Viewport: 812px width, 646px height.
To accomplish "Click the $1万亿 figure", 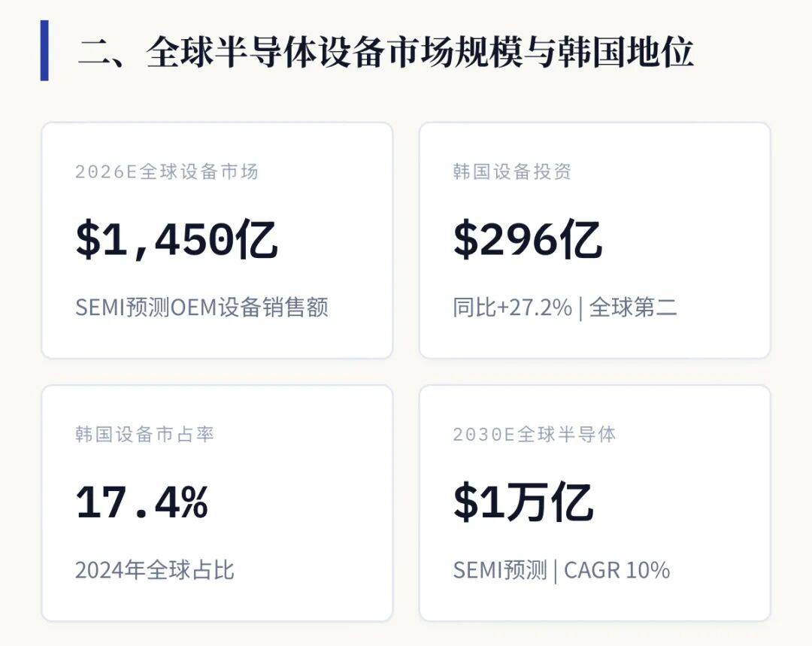I will pyautogui.click(x=523, y=502).
